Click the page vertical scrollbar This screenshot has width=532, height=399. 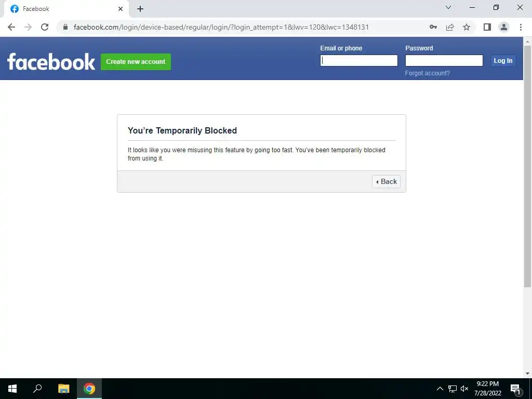click(x=527, y=166)
